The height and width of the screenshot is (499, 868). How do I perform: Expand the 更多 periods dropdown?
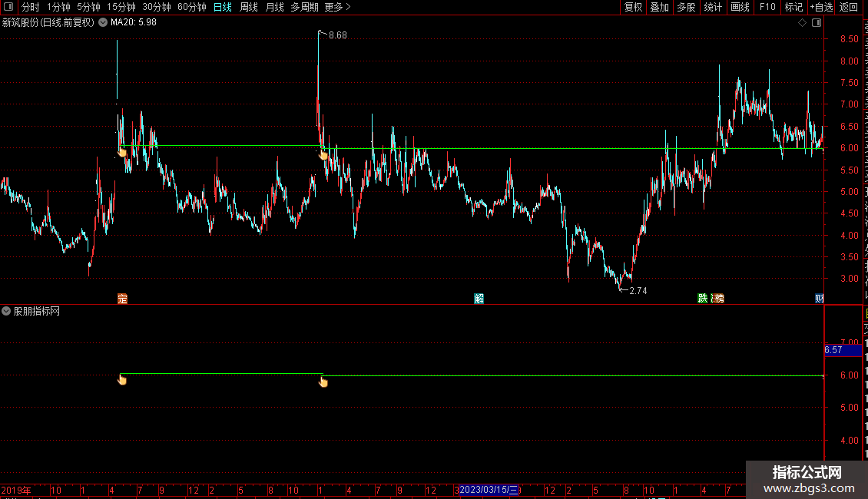337,7
